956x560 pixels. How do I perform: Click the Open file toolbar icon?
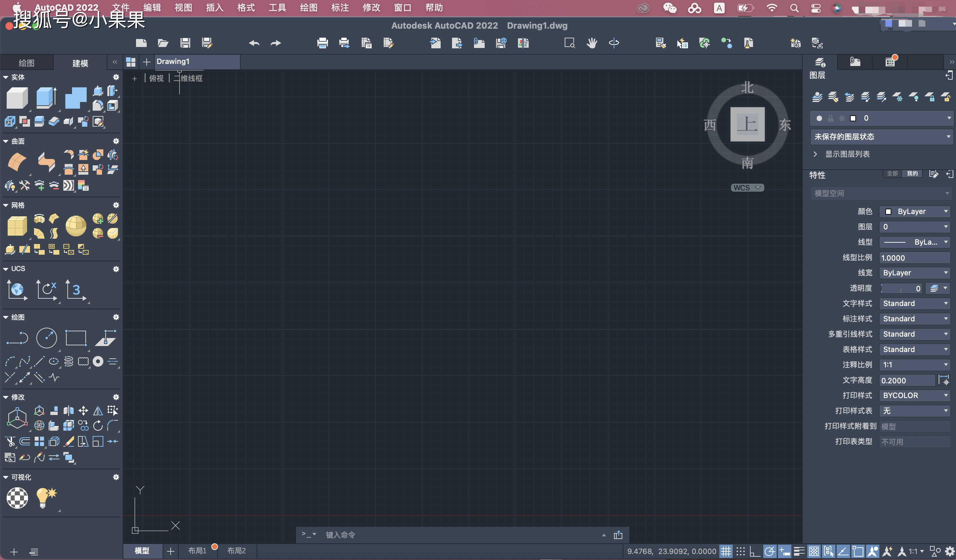tap(163, 43)
